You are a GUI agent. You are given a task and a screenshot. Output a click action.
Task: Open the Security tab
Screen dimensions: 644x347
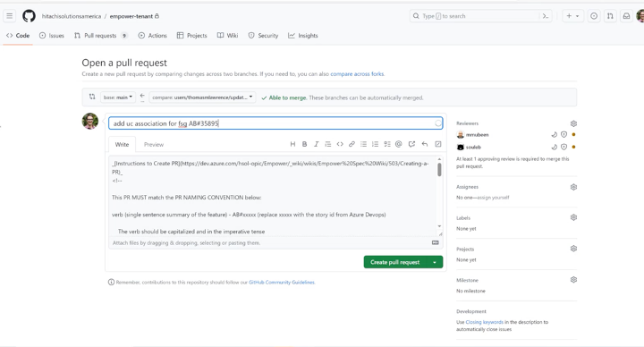point(263,36)
